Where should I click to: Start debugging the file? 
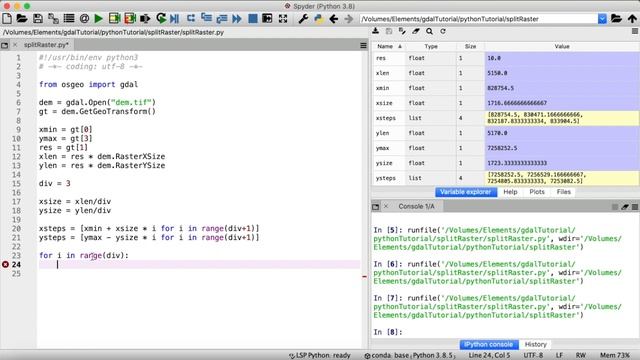175,18
